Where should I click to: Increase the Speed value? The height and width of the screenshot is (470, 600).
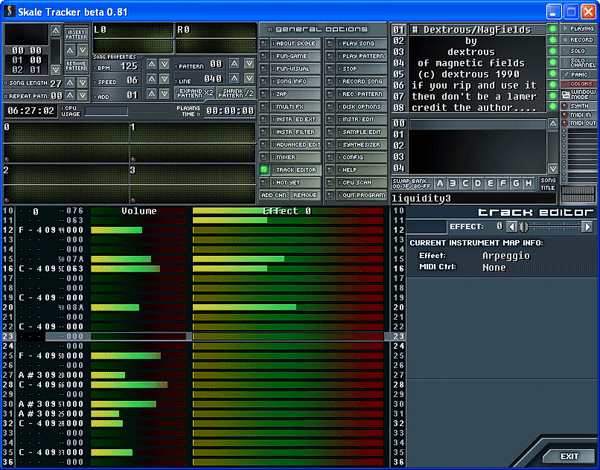pyautogui.click(x=152, y=79)
